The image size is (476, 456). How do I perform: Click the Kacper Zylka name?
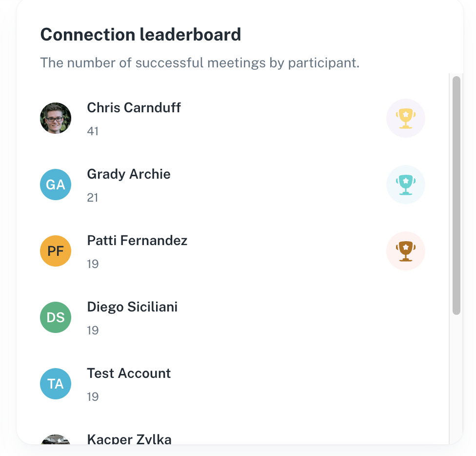(x=129, y=439)
